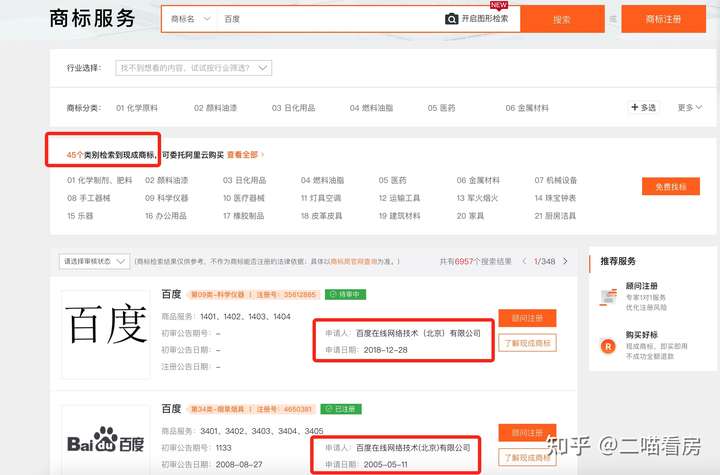720x475 pixels.
Task: Filter by category 05 医药 in 商标分类
Action: point(441,108)
